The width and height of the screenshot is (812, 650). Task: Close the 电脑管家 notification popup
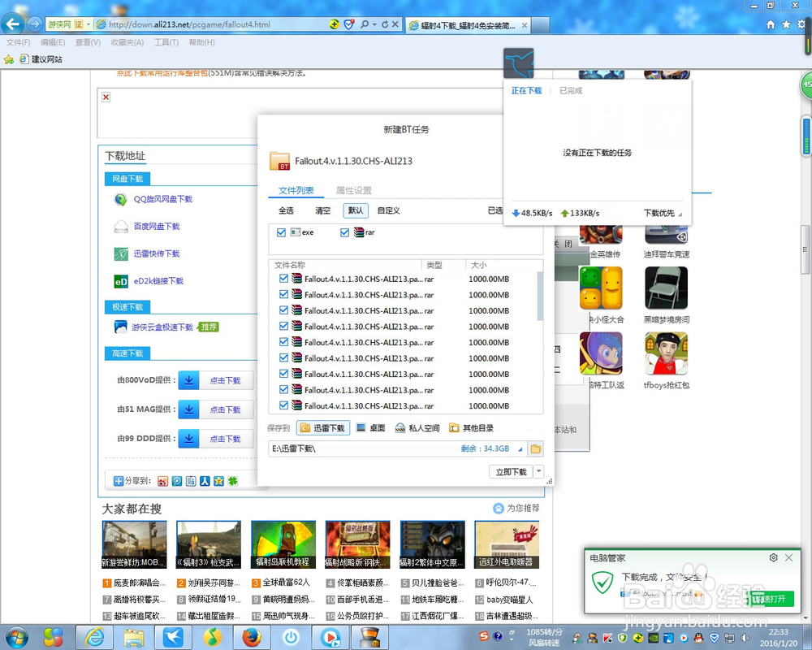pos(788,557)
